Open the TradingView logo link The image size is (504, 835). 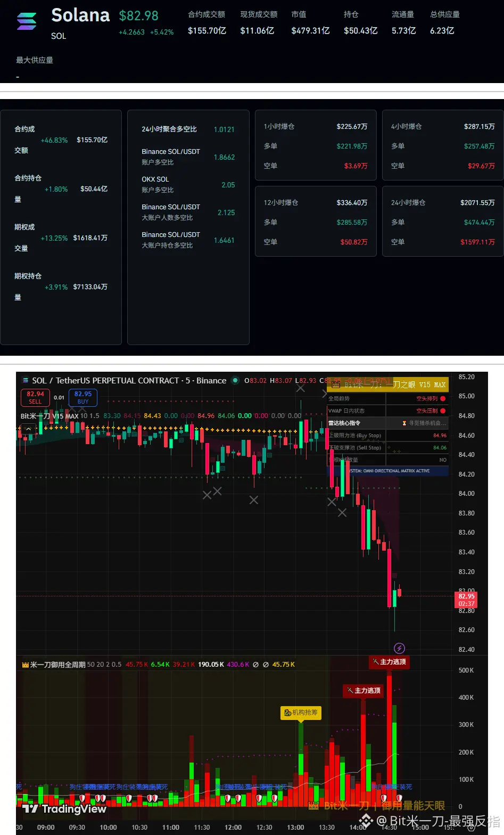(64, 809)
